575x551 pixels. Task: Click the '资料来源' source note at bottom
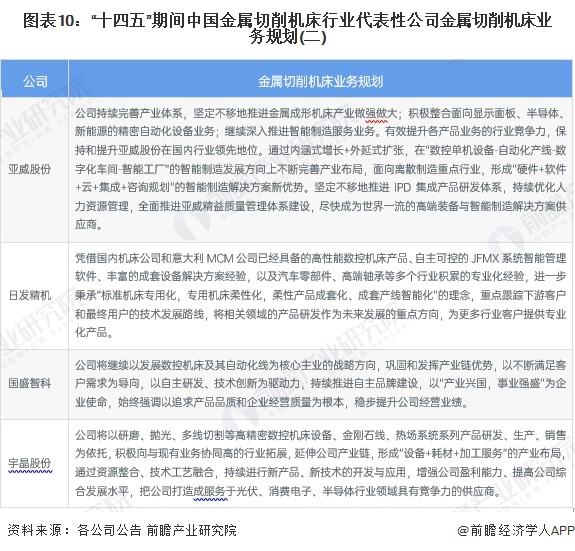pyautogui.click(x=122, y=530)
